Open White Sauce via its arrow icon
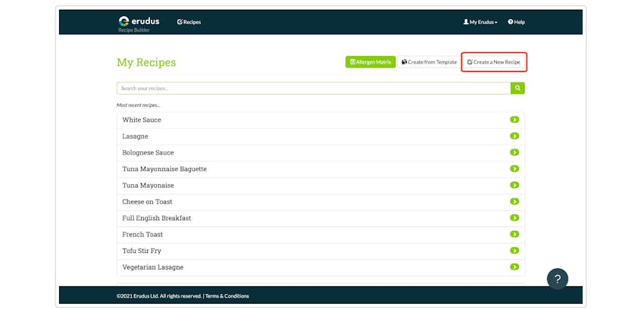 514,120
